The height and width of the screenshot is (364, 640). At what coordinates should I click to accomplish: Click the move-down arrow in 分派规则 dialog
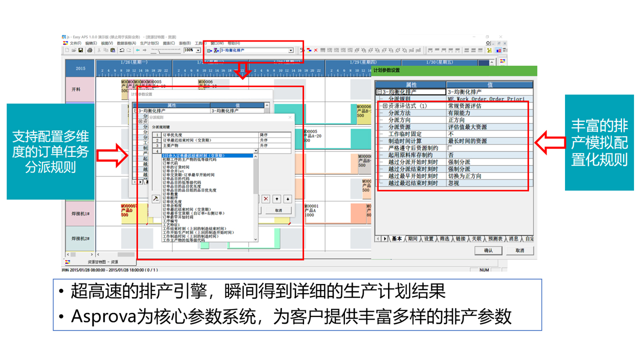(x=287, y=199)
